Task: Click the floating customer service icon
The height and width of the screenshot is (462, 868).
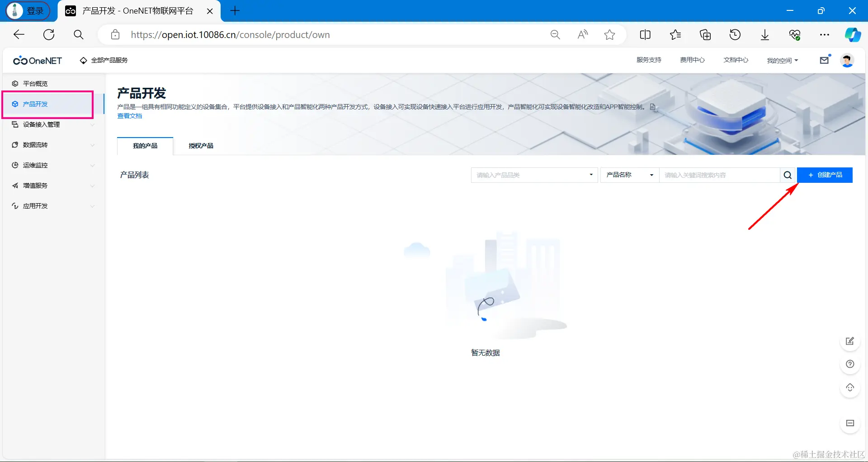Action: tap(850, 387)
